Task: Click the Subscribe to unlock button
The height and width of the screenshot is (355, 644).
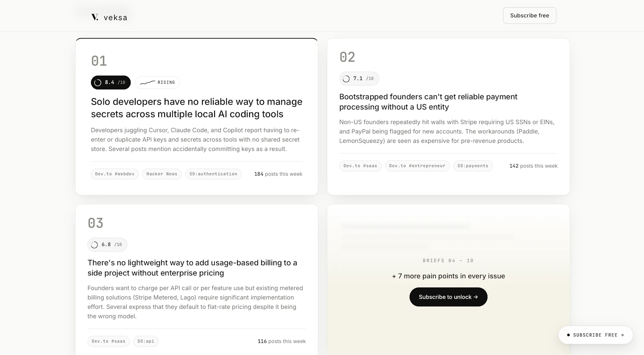Action: 448,297
